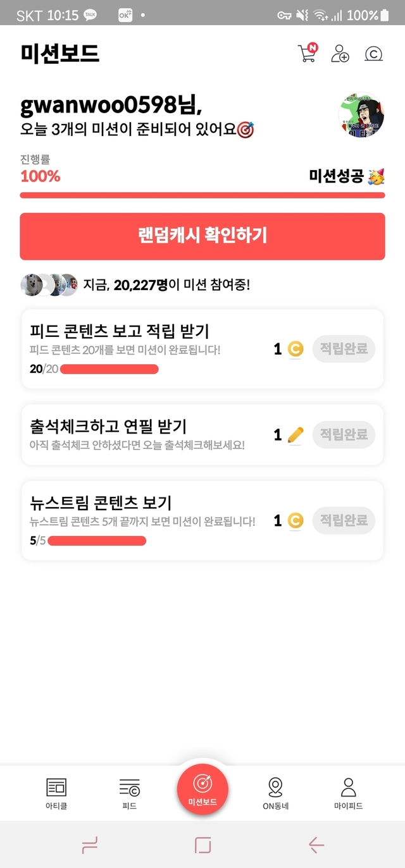Viewport: 405px width, 868px height.
Task: Tap the user profile avatar picture
Action: (361, 115)
